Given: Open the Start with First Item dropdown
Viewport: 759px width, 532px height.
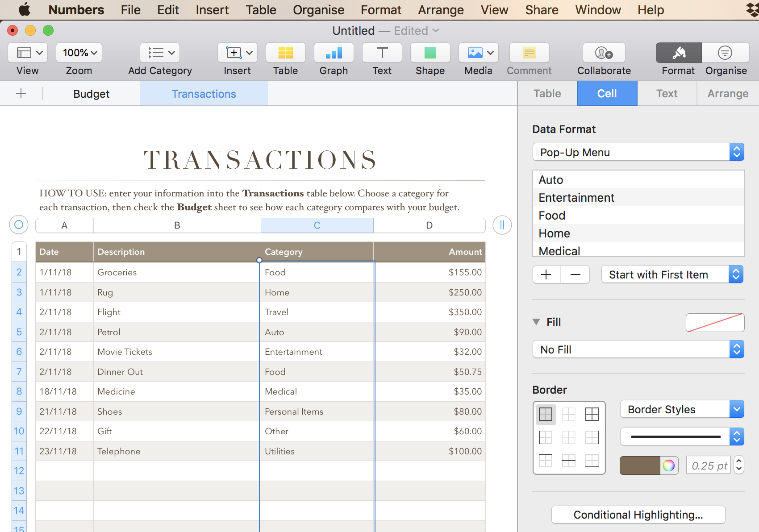Looking at the screenshot, I should (672, 274).
